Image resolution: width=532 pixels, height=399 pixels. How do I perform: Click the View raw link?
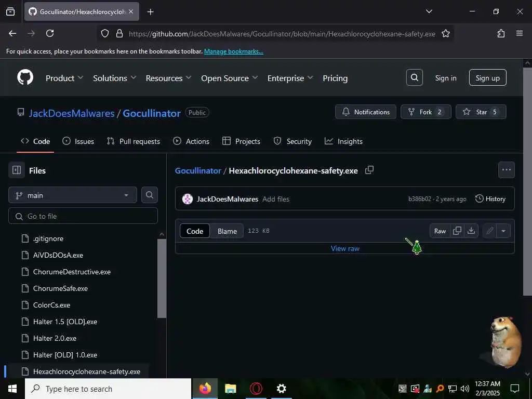[345, 248]
